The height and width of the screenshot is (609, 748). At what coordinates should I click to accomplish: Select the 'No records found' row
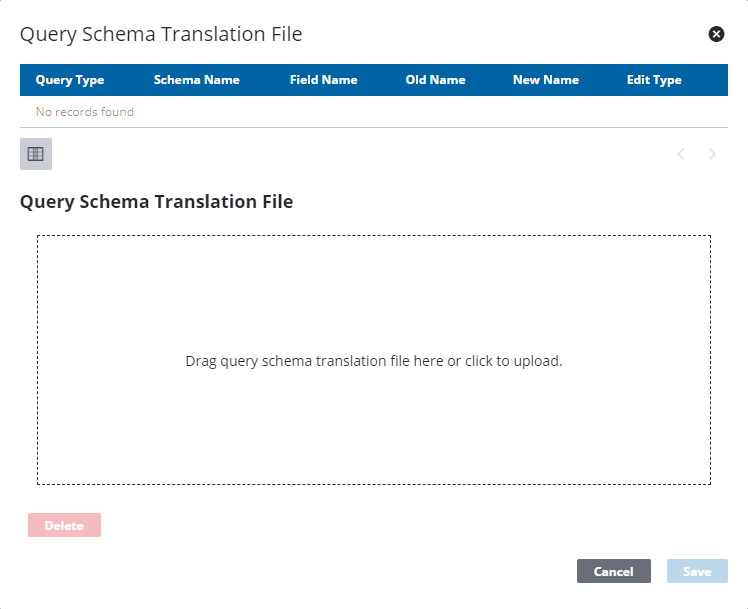(x=85, y=112)
